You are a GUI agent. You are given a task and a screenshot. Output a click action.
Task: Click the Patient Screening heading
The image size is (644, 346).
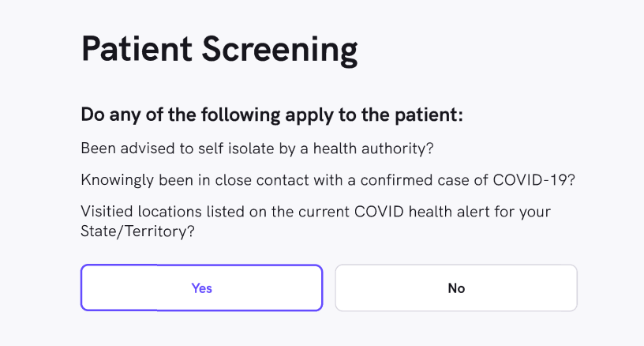[219, 50]
